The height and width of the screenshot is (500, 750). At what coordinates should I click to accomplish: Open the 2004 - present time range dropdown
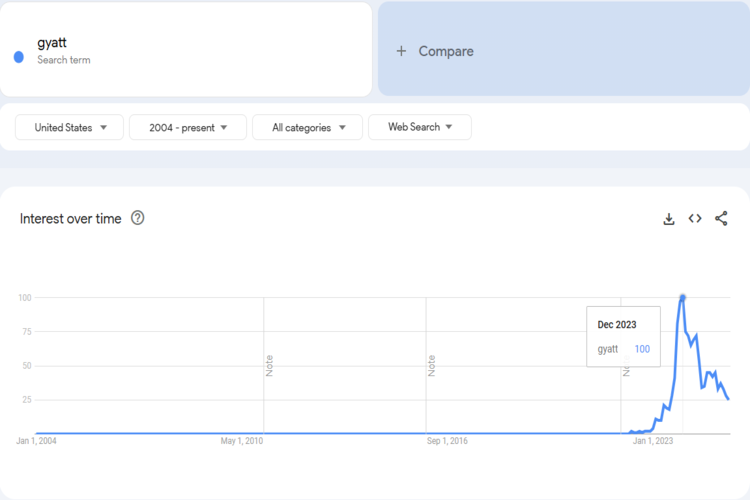click(x=188, y=127)
